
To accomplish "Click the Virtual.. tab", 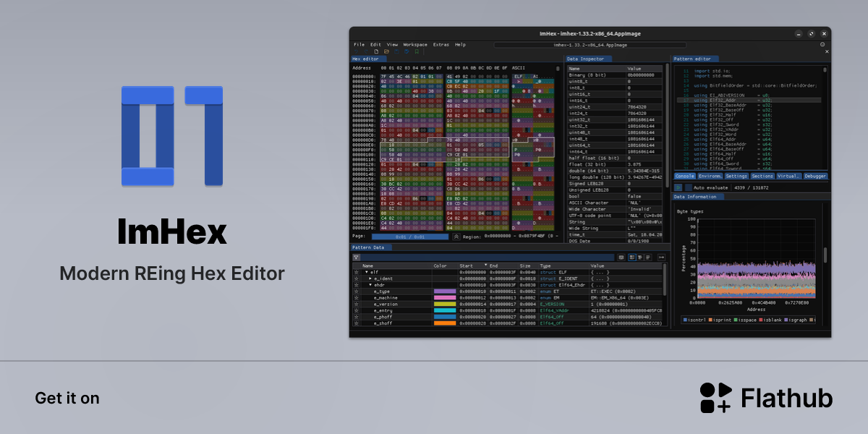I will pyautogui.click(x=789, y=176).
